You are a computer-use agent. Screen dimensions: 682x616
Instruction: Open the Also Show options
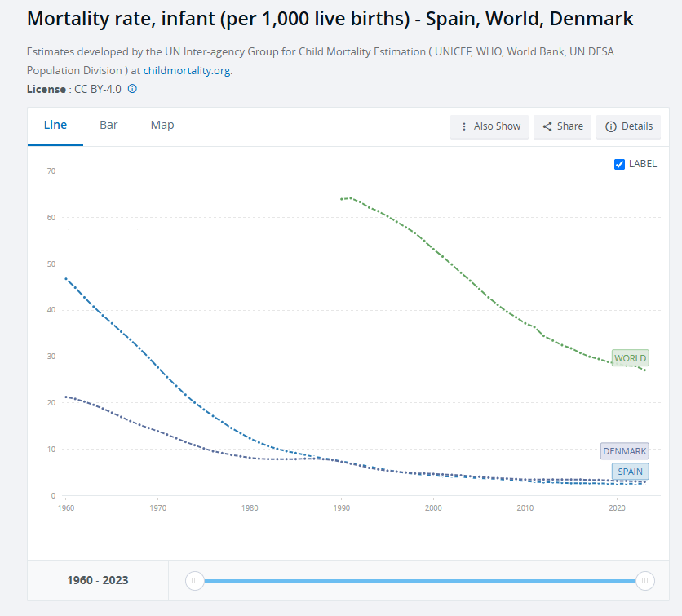coord(489,126)
